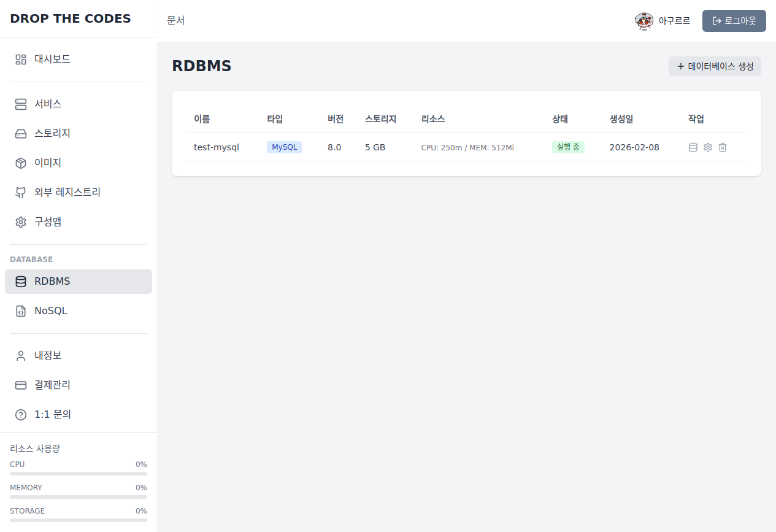Click the MySQL type badge

283,147
